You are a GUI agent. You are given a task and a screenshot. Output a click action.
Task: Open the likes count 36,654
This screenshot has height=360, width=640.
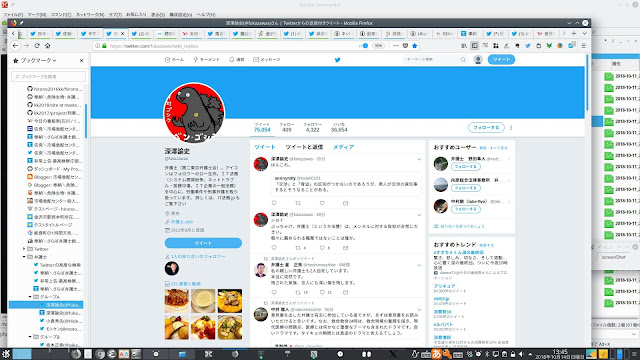(x=339, y=127)
